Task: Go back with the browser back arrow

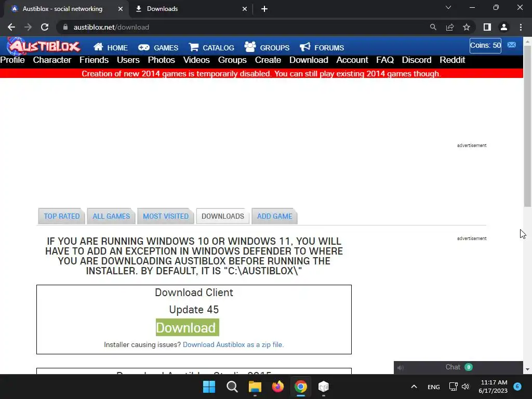Action: point(11,27)
